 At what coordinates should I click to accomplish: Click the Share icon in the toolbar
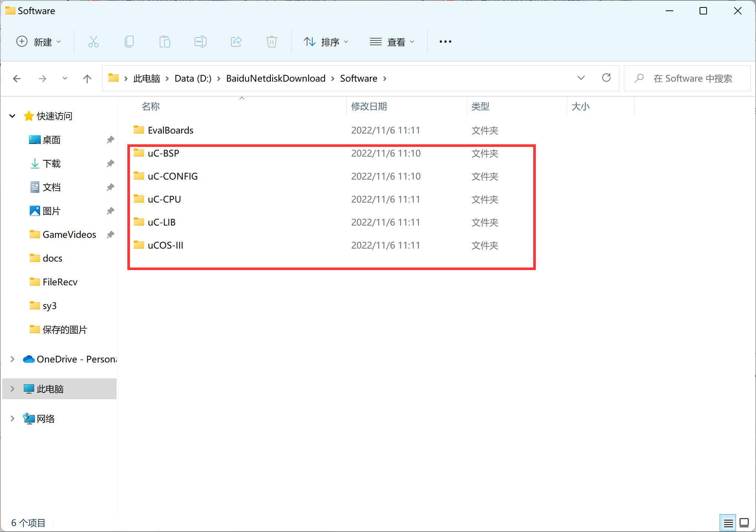(x=236, y=42)
